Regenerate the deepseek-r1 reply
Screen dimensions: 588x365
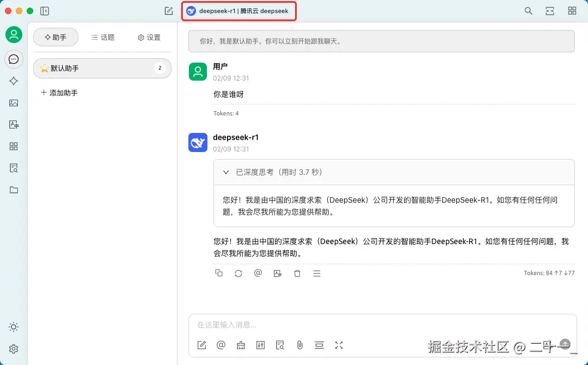click(x=238, y=273)
